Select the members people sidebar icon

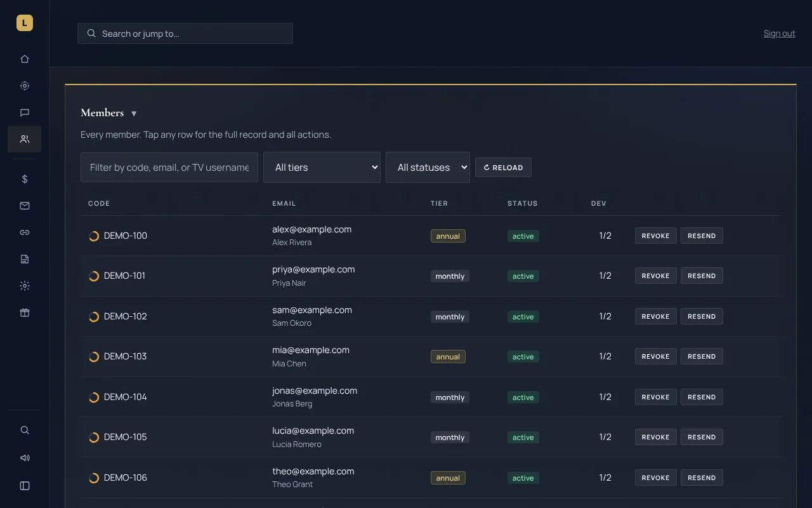coord(25,139)
